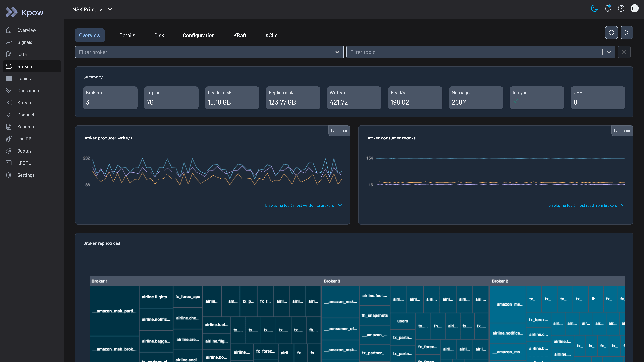Go to Signals in the sidebar
The width and height of the screenshot is (644, 362).
point(32,42)
